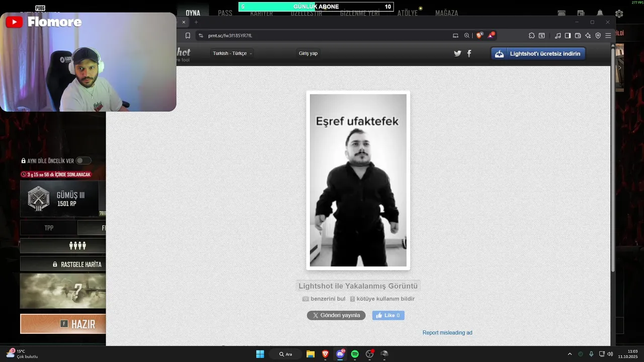Click the browser page vertical scrollbar
Screen dimensions: 644x362
coord(613,160)
